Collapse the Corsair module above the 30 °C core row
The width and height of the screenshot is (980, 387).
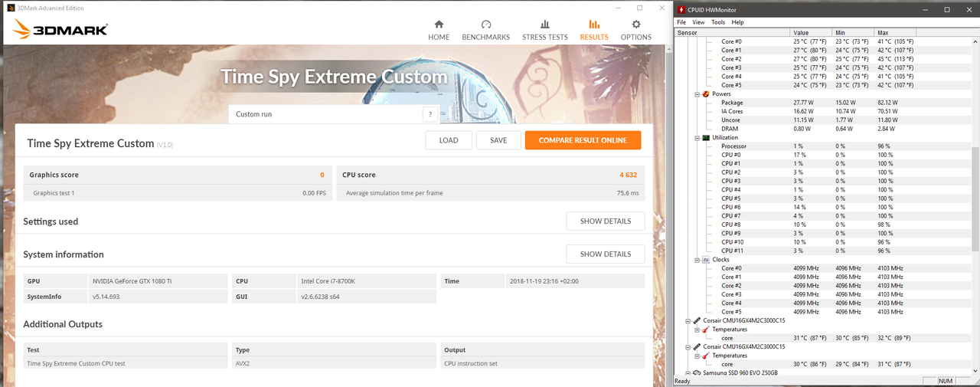[688, 347]
